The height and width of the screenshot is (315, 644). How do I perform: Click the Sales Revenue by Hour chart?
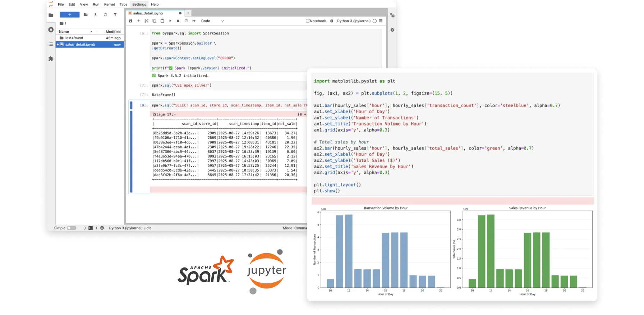[x=523, y=251]
